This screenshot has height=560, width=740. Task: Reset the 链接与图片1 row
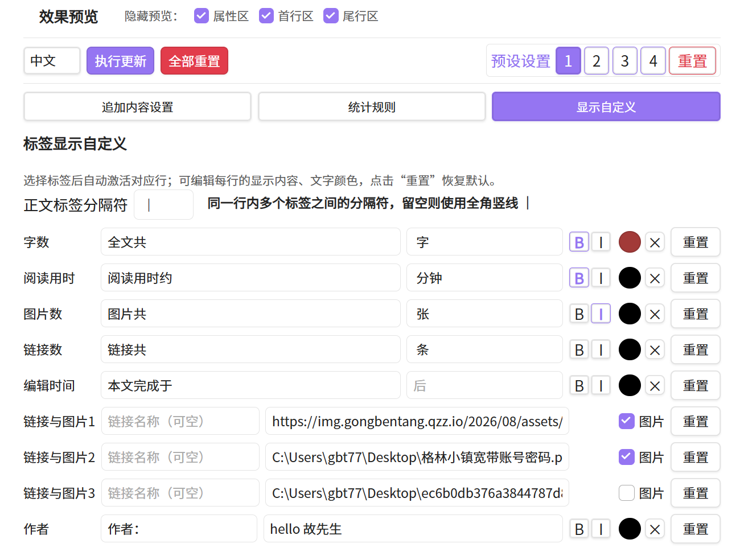point(696,422)
